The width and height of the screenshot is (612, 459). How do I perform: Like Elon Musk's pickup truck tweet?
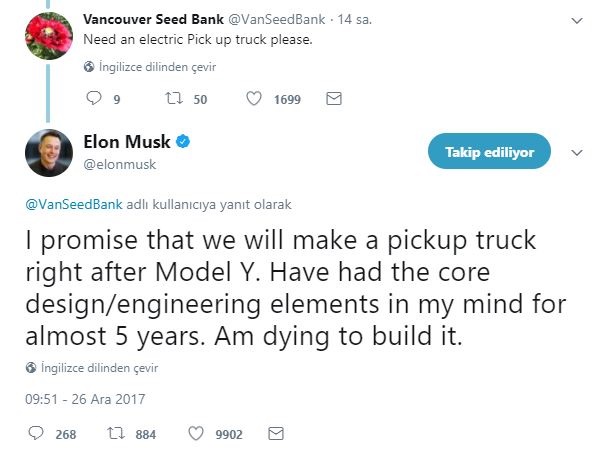[196, 434]
